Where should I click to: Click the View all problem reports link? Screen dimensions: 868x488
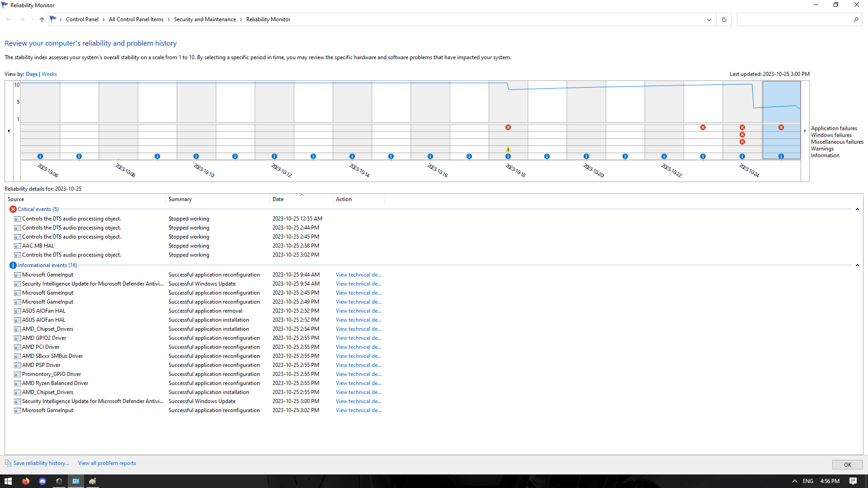(107, 463)
